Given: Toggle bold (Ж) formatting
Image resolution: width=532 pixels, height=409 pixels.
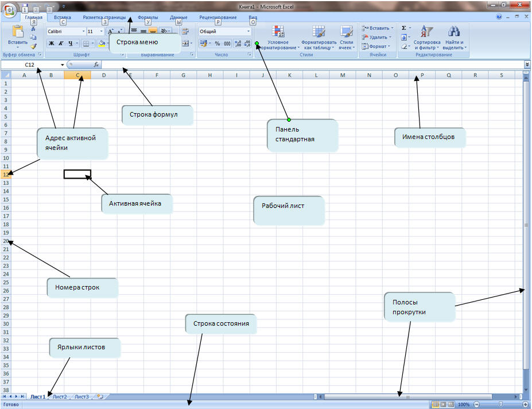Looking at the screenshot, I should [x=51, y=44].
